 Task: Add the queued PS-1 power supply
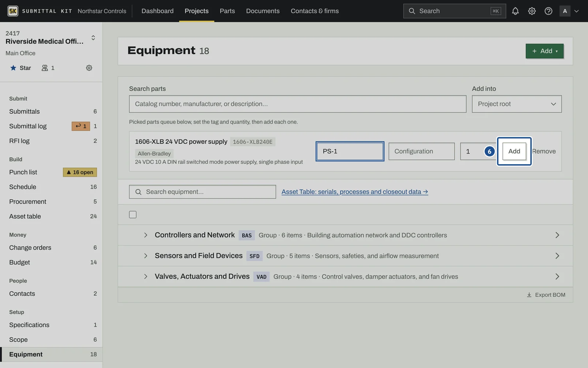point(514,151)
